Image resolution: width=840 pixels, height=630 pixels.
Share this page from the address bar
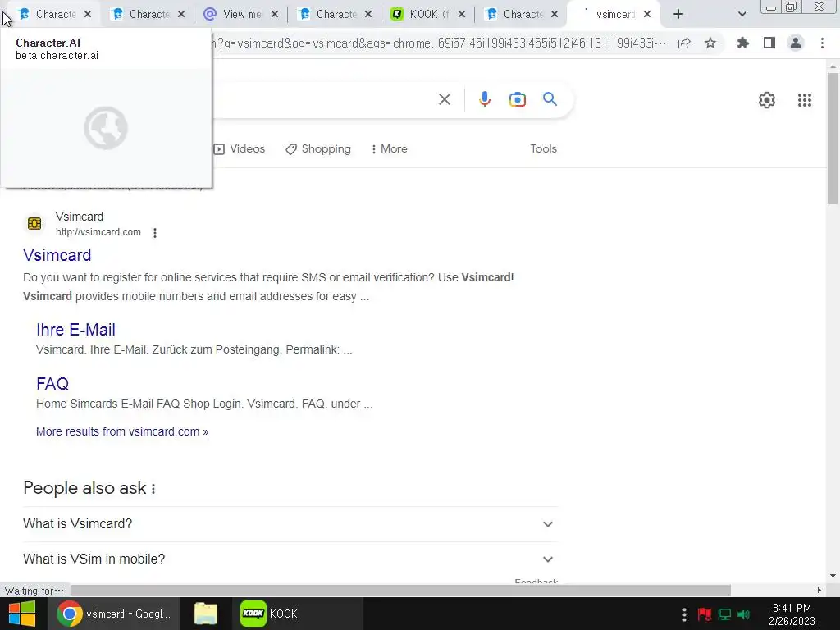[x=684, y=43]
